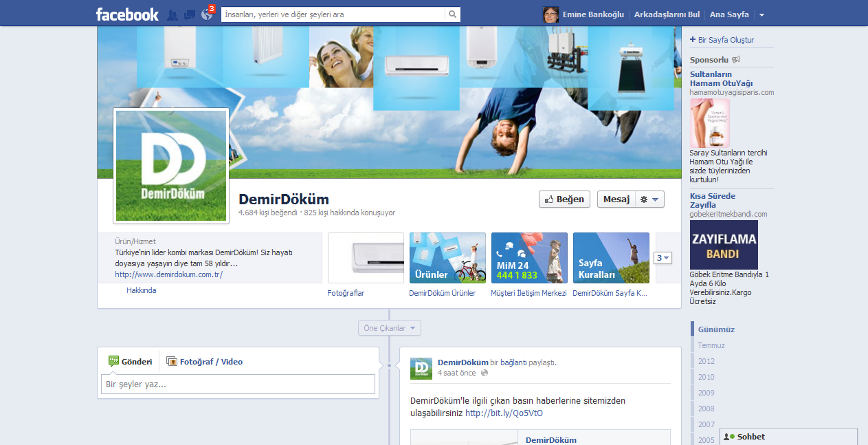Click Hamam Otu Yağı ad image

(x=709, y=123)
